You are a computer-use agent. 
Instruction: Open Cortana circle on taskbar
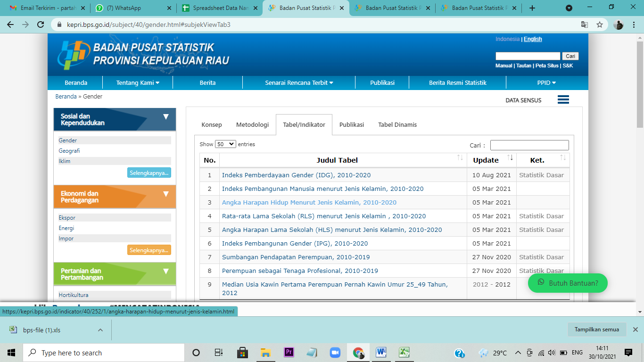(196, 353)
